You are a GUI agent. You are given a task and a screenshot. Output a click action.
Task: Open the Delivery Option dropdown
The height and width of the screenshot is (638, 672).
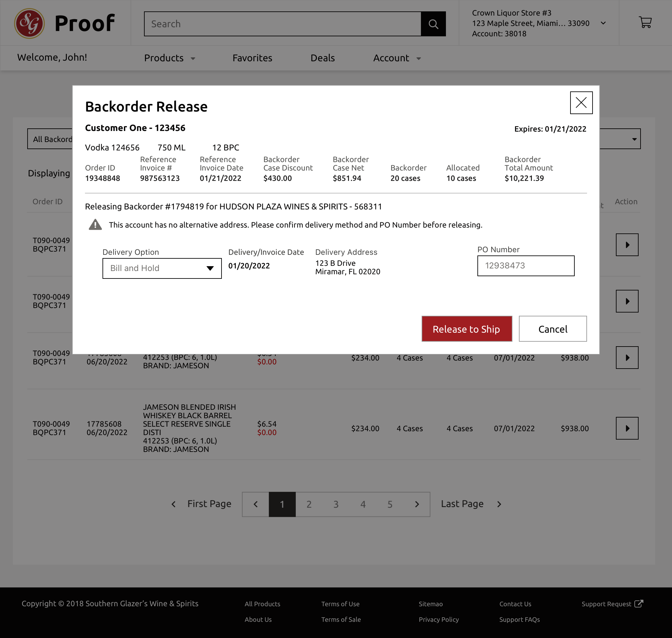point(162,268)
